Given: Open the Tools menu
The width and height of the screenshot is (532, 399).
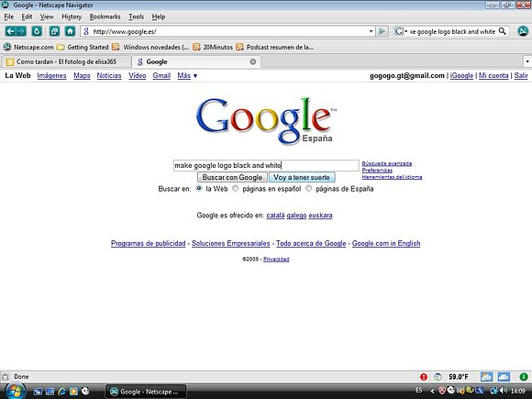Looking at the screenshot, I should click(x=136, y=17).
